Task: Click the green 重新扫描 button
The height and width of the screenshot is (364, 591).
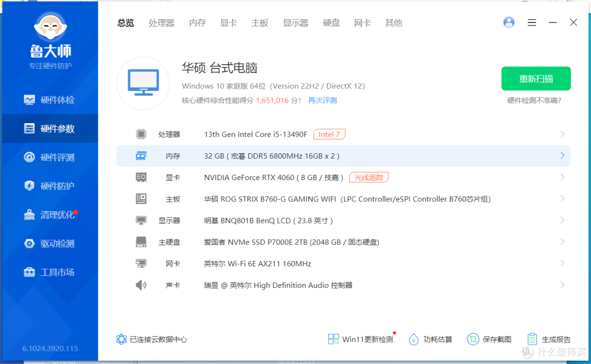Action: (x=536, y=78)
